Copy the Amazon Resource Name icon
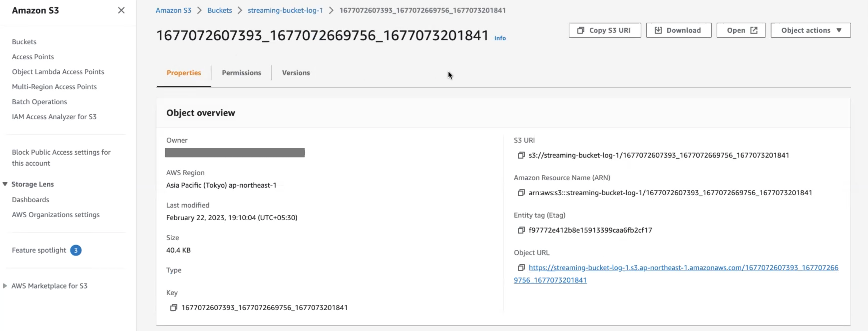Image resolution: width=868 pixels, height=331 pixels. point(521,192)
